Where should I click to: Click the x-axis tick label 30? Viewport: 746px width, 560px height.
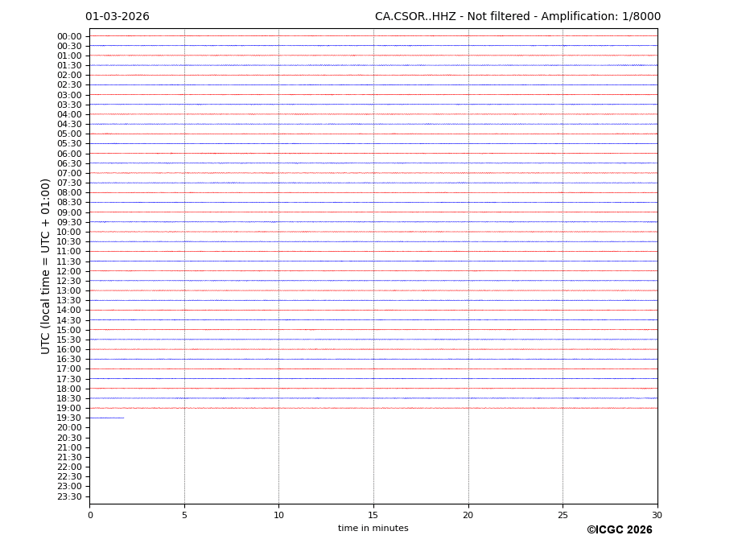tap(657, 516)
